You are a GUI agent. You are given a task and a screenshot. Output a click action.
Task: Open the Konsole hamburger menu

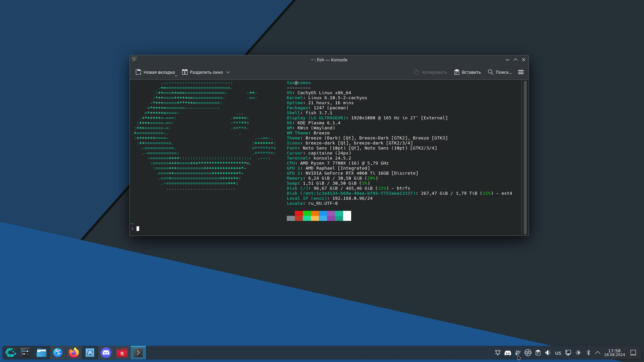click(521, 72)
